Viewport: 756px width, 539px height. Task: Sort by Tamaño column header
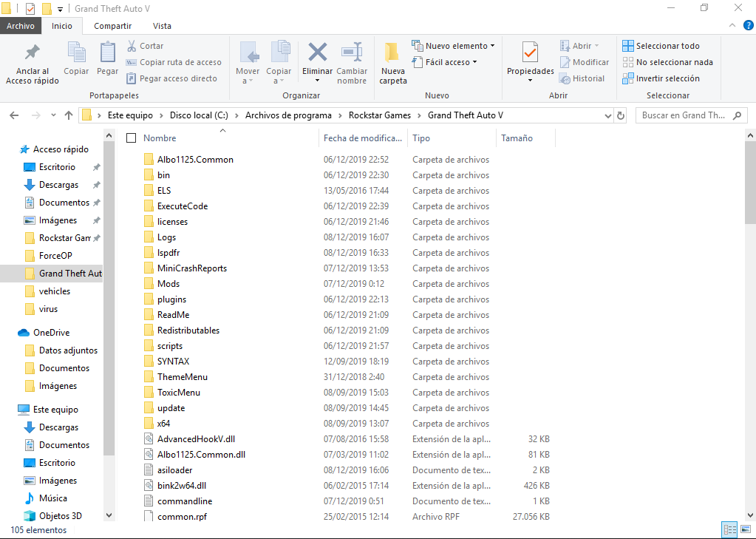click(x=525, y=138)
